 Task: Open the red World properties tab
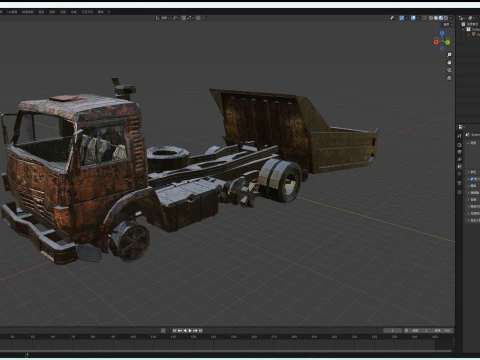pos(459,173)
